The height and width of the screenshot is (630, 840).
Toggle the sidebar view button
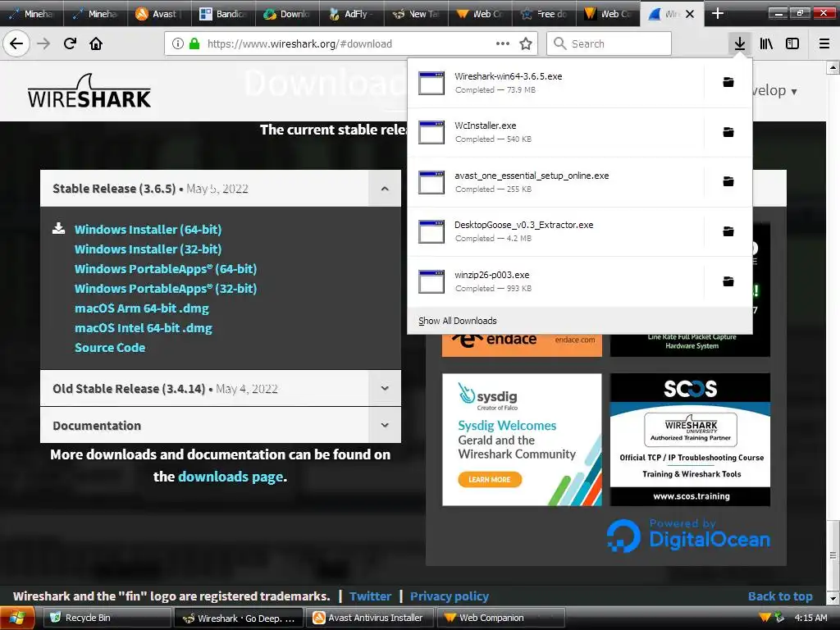tap(792, 43)
